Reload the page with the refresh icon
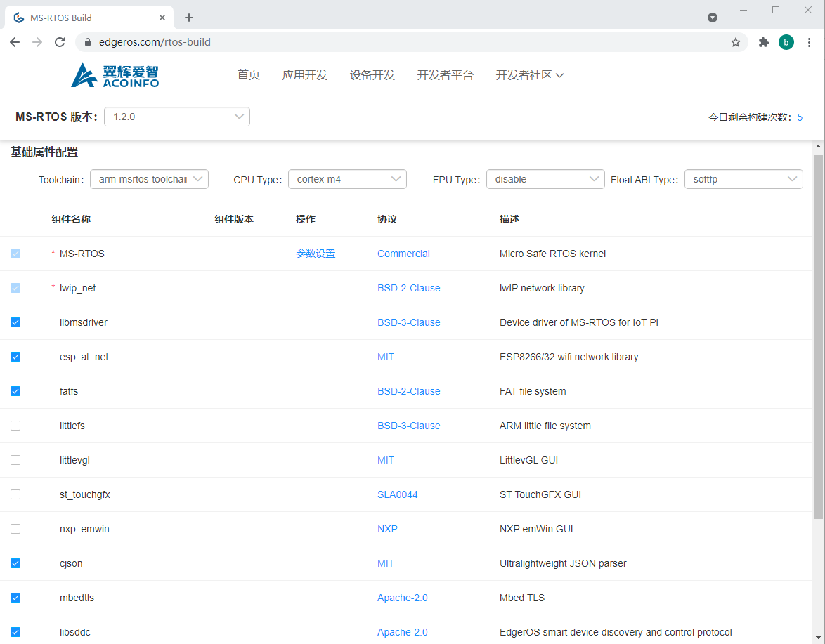The image size is (825, 644). pos(60,42)
